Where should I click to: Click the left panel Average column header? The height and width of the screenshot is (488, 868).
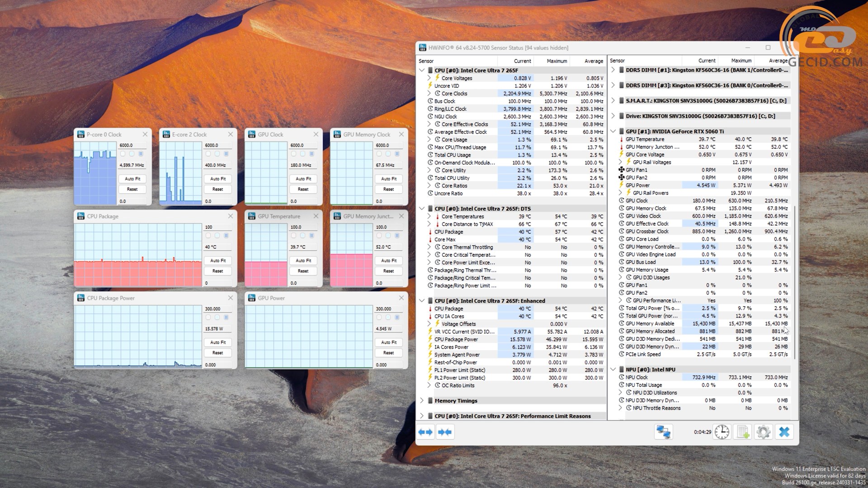click(x=588, y=61)
